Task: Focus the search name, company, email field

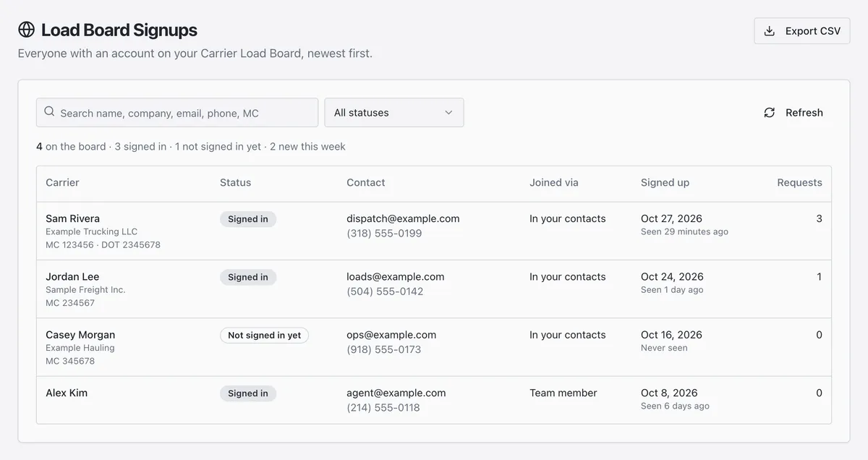Action: [x=177, y=113]
